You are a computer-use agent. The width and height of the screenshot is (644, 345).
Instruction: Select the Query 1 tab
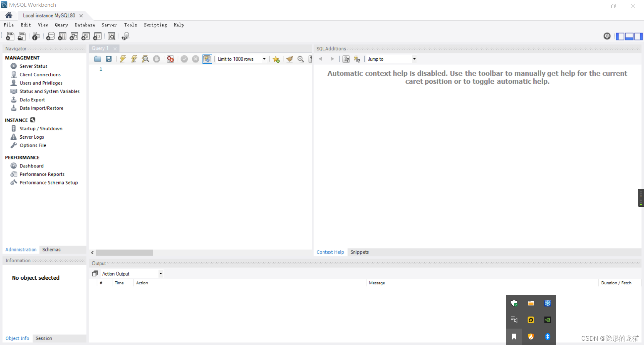pos(100,48)
